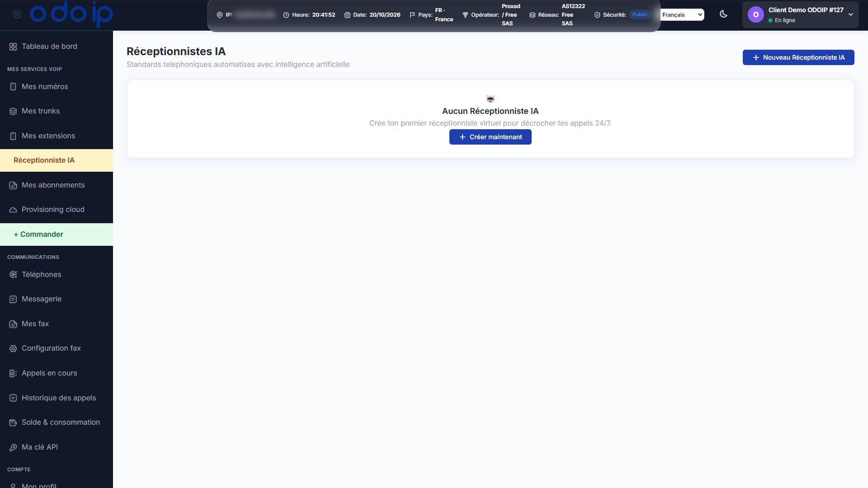The width and height of the screenshot is (868, 488).
Task: Click the Créer maintenant button
Action: tap(490, 137)
